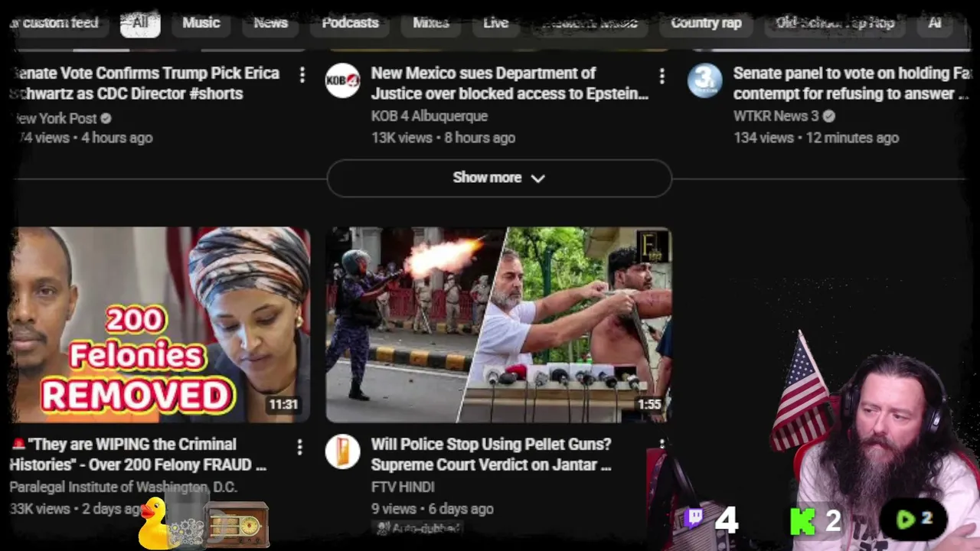Open 'New Mexico sues Department of Justice' title
This screenshot has width=980, height=551.
(x=509, y=83)
